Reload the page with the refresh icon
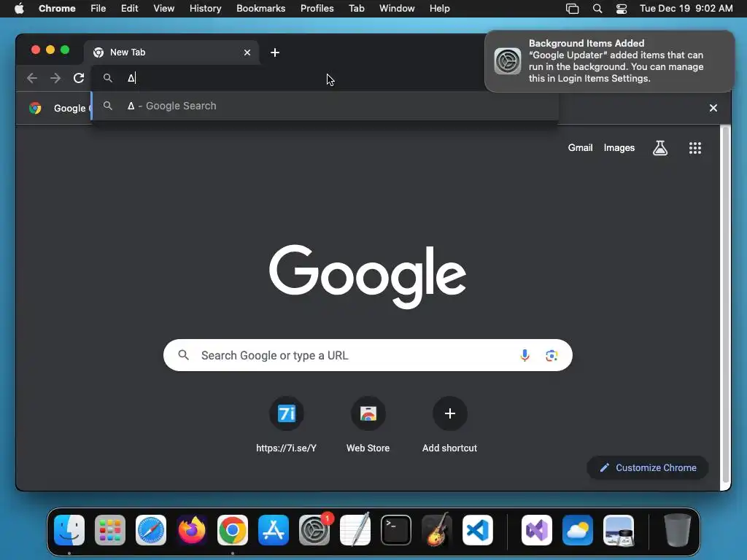747x560 pixels. point(79,78)
